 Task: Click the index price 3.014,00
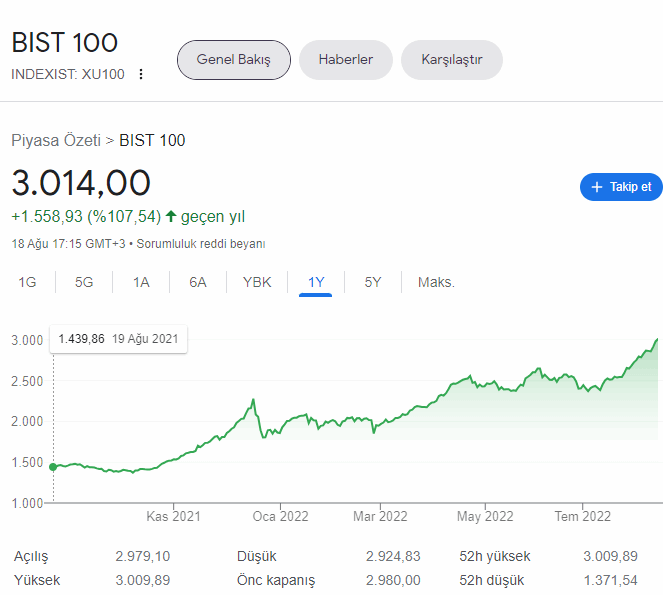pos(81,183)
